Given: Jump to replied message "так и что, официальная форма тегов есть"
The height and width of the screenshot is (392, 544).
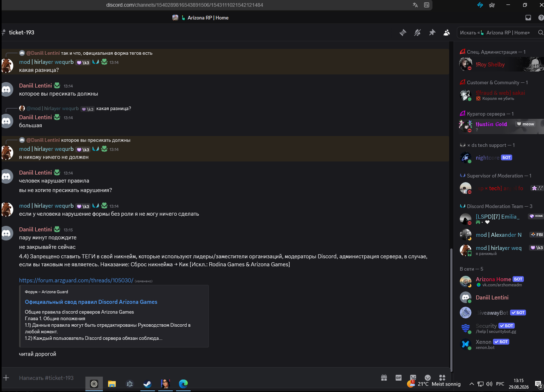Looking at the screenshot, I should coord(107,53).
